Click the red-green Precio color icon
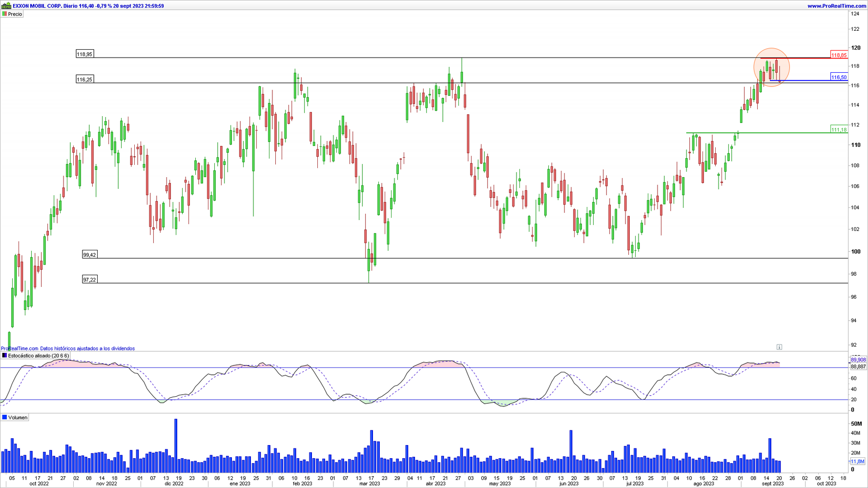 [4, 14]
